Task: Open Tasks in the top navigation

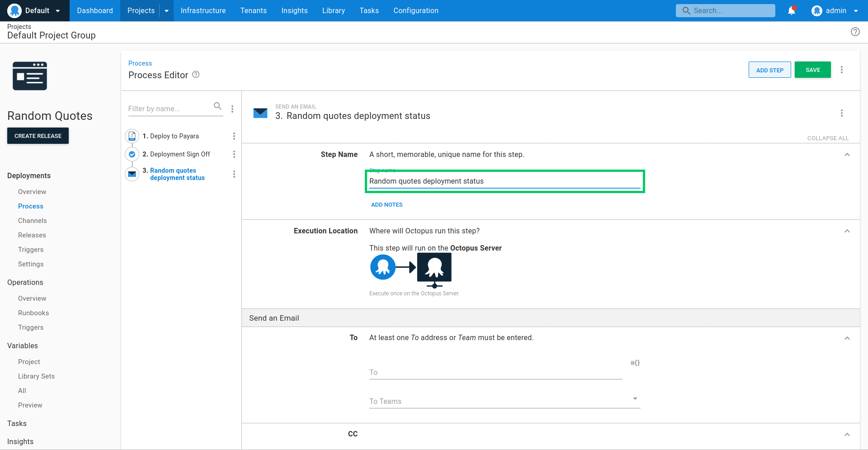Action: [x=369, y=10]
